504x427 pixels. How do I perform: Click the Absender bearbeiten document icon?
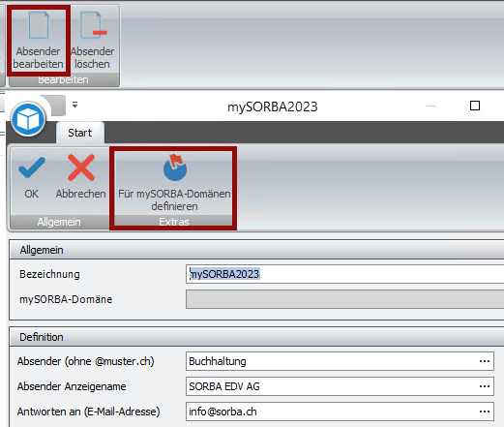[39, 25]
